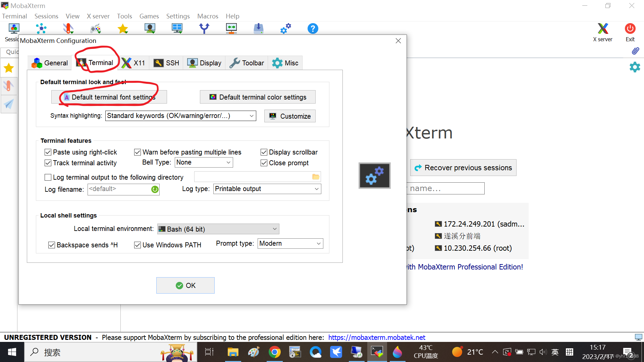The width and height of the screenshot is (644, 362).
Task: Open the mobaxterm.mobatek.net link
Action: pos(377,338)
